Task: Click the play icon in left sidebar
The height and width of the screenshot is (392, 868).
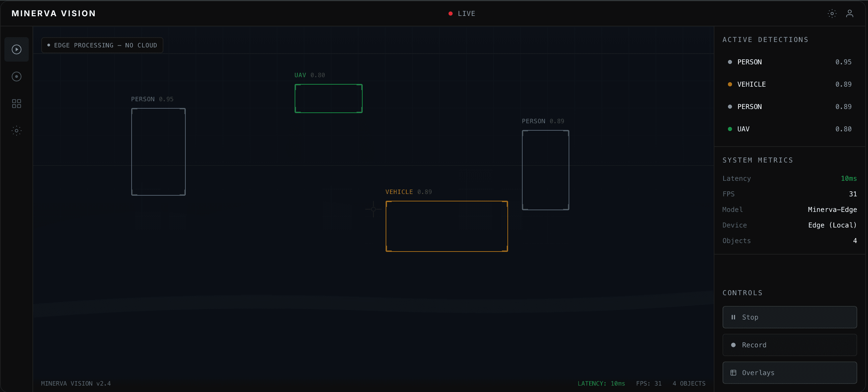Action: point(17,49)
